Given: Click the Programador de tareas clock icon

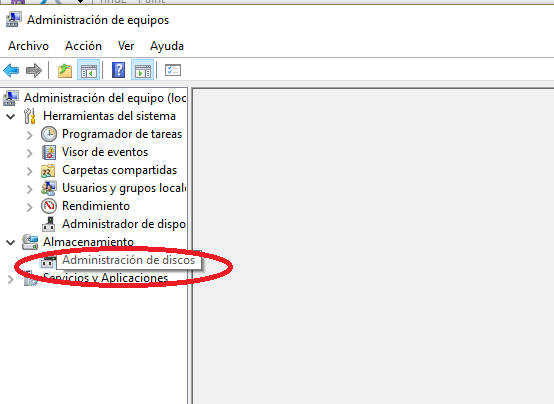Looking at the screenshot, I should pyautogui.click(x=49, y=134).
